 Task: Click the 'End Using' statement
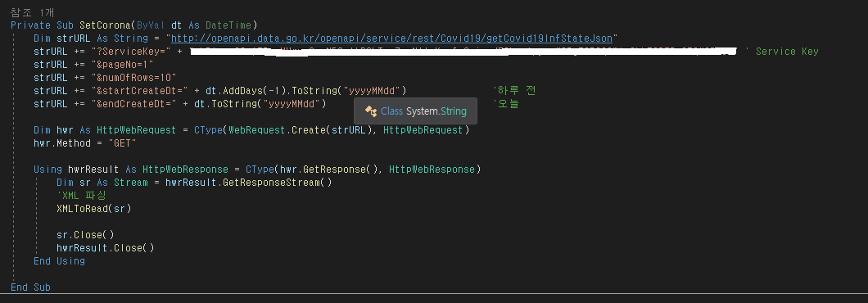pos(59,261)
